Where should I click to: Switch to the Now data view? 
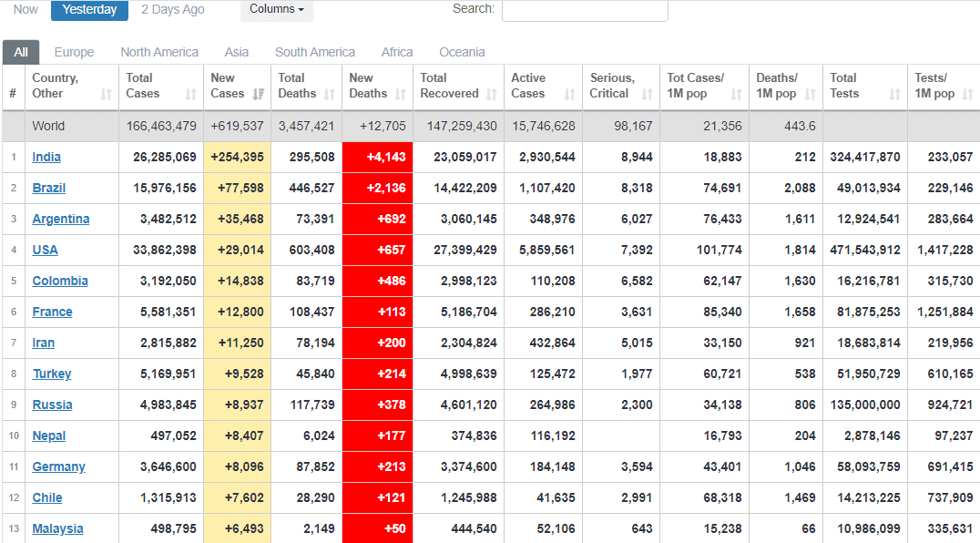(26, 9)
